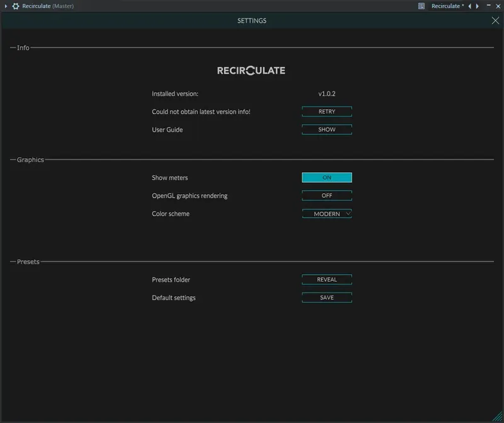Click the 'Show meters' label

169,178
